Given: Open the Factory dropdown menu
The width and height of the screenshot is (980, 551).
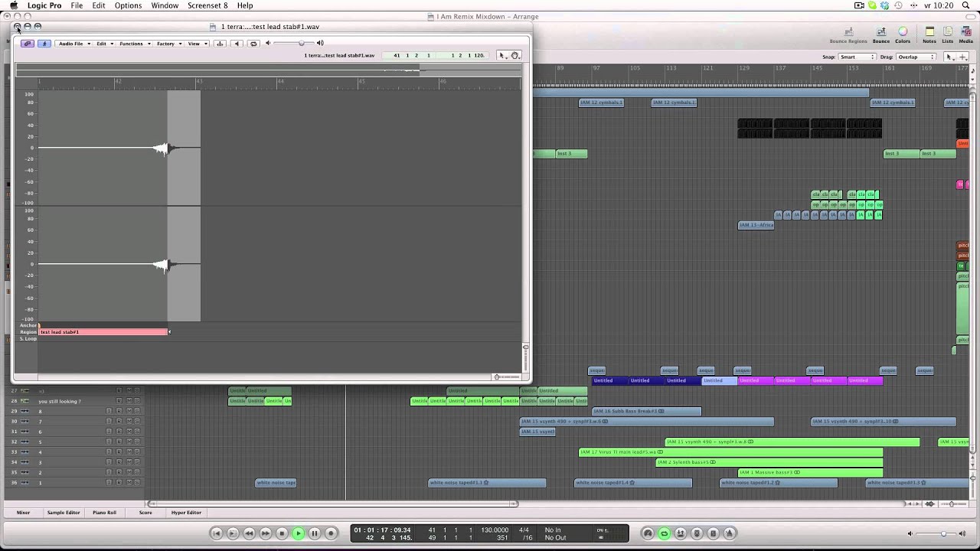Looking at the screenshot, I should click(x=168, y=44).
